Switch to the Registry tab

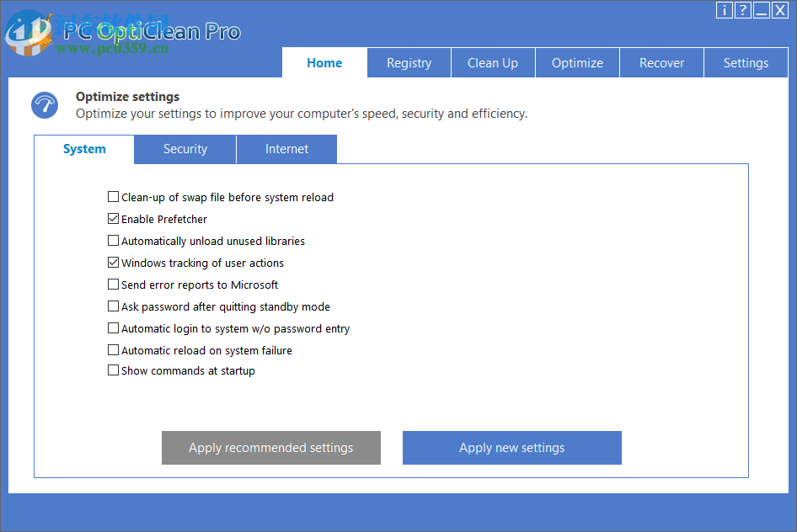click(x=409, y=62)
